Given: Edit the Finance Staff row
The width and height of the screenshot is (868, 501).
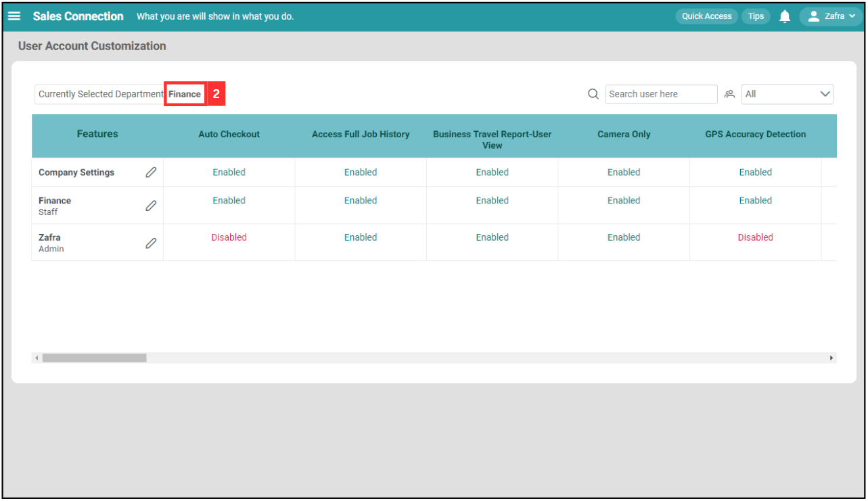Looking at the screenshot, I should pyautogui.click(x=151, y=206).
